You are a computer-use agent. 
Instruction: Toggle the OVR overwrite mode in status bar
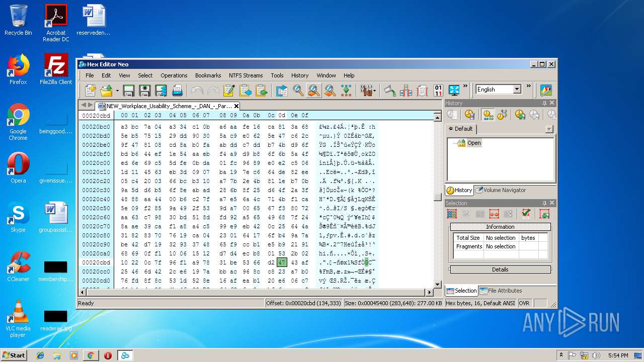(524, 303)
